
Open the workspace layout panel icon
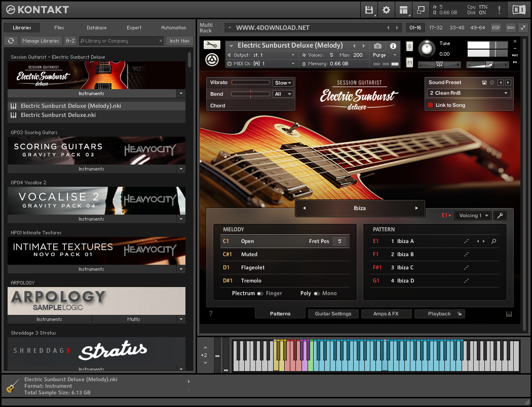tap(403, 10)
